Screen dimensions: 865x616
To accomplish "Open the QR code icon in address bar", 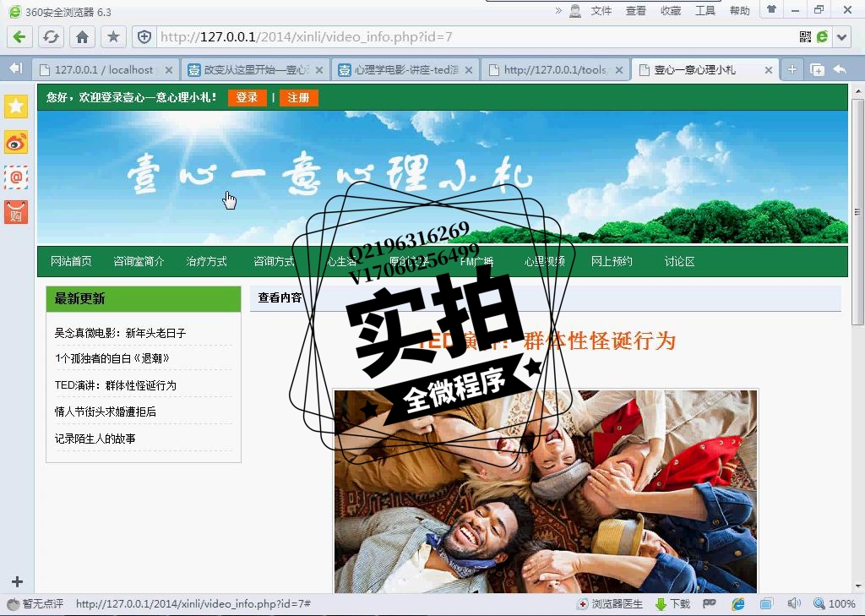I will click(x=805, y=37).
